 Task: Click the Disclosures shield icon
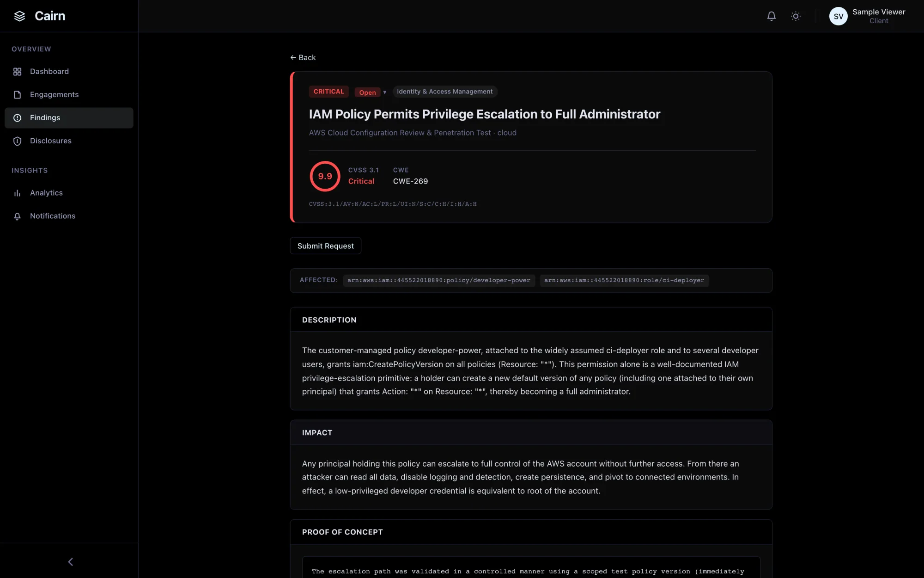click(x=17, y=141)
